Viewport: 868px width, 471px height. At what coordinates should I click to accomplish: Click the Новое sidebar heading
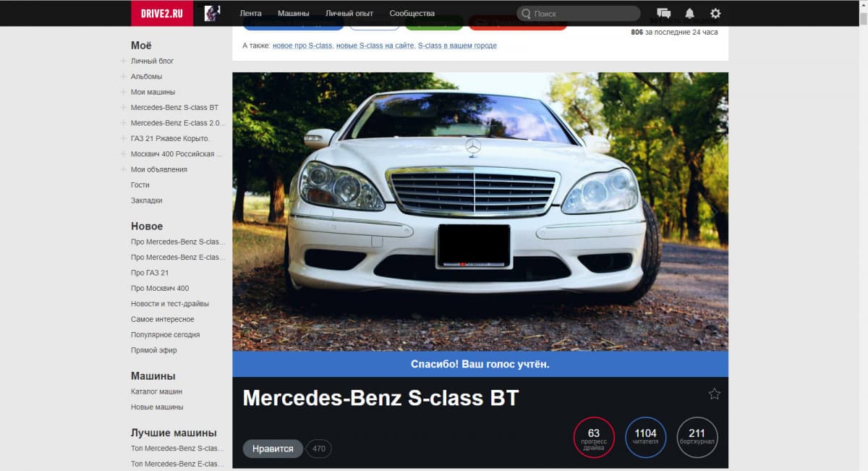tap(147, 226)
